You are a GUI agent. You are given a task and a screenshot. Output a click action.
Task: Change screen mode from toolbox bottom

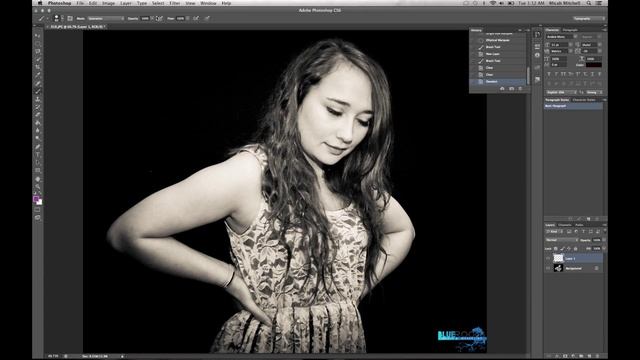click(x=38, y=218)
